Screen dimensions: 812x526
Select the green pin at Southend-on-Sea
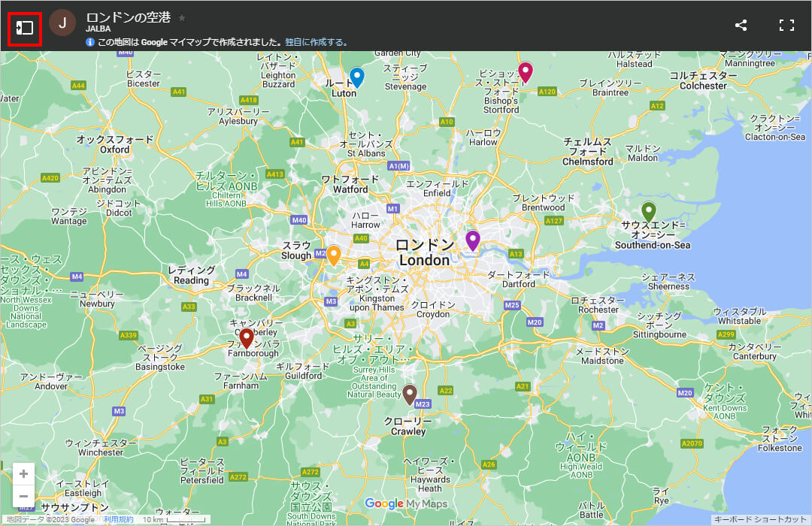648,211
